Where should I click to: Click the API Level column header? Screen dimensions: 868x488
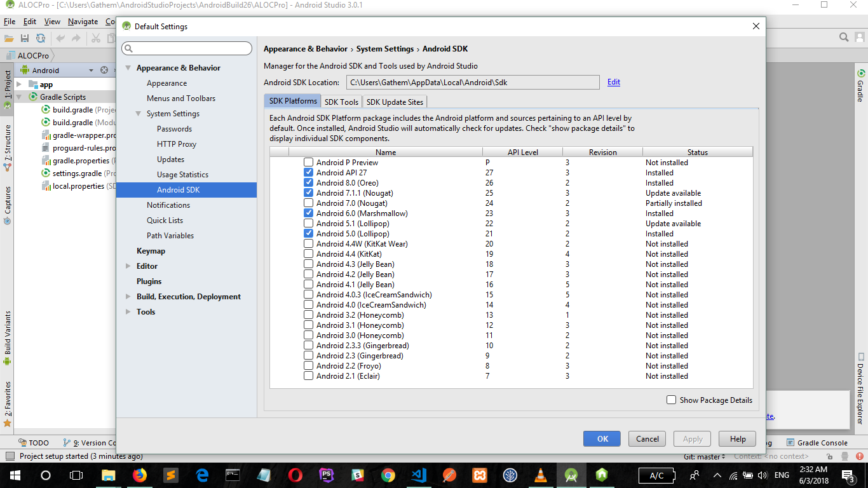click(x=522, y=152)
